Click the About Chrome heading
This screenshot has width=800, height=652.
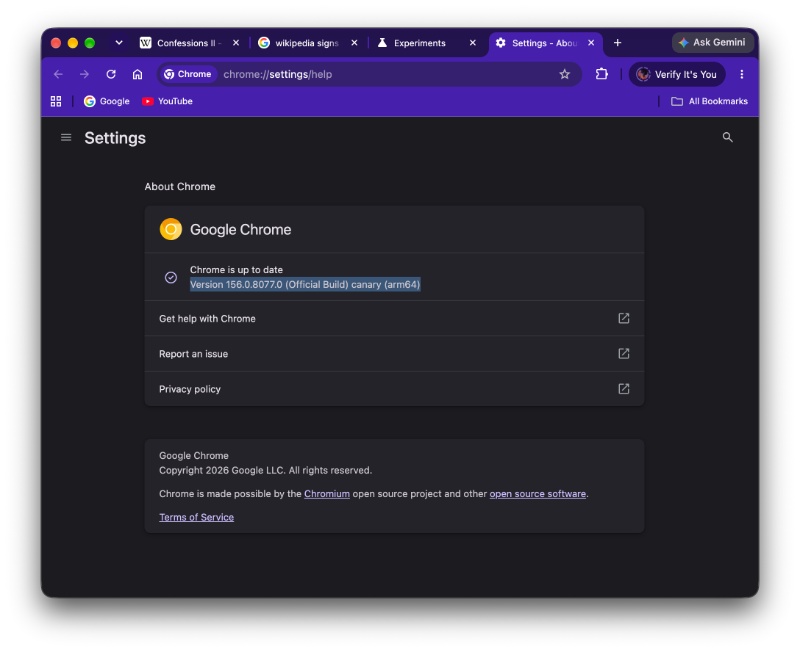[x=180, y=187]
